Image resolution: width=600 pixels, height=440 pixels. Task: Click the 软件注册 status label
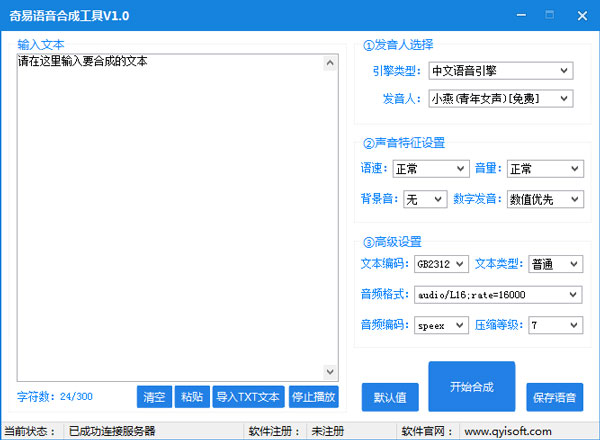274,432
